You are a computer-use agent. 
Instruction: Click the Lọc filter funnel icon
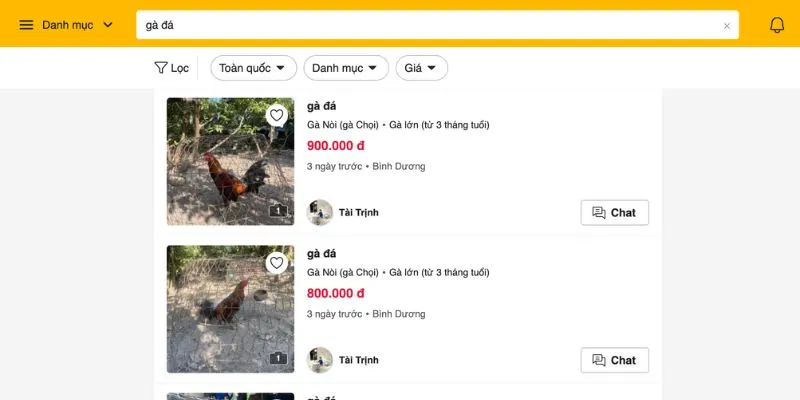tap(161, 68)
